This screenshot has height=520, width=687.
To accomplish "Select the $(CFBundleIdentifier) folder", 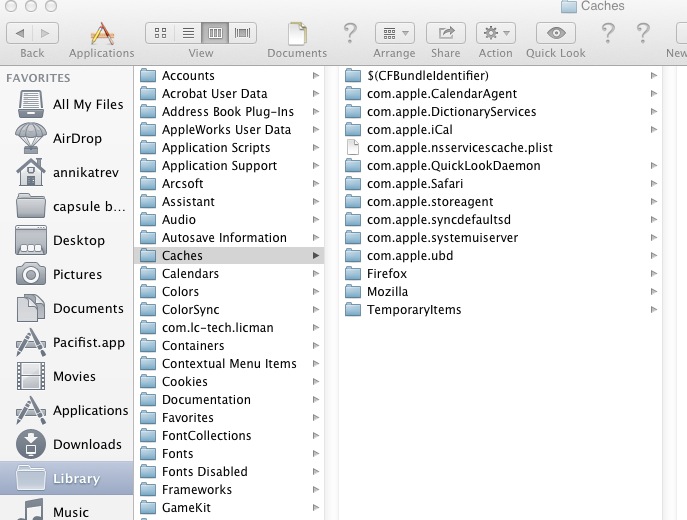I will pos(500,76).
